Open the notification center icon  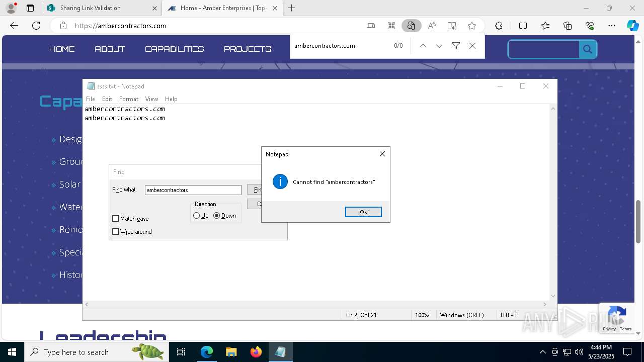click(x=627, y=352)
